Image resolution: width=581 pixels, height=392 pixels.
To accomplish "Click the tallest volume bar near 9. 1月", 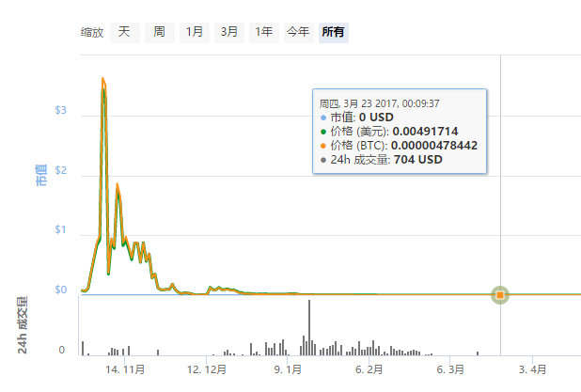I will (x=309, y=327).
